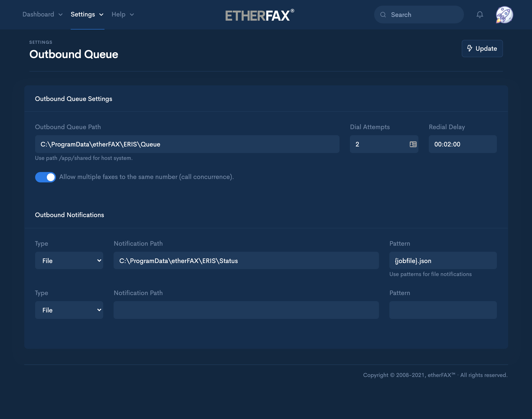Image resolution: width=532 pixels, height=419 pixels.
Task: Click the Redial Delay time field
Action: pyautogui.click(x=463, y=144)
